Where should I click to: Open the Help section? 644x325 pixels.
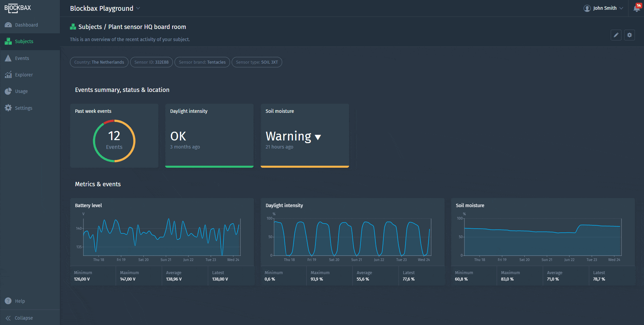(20, 301)
